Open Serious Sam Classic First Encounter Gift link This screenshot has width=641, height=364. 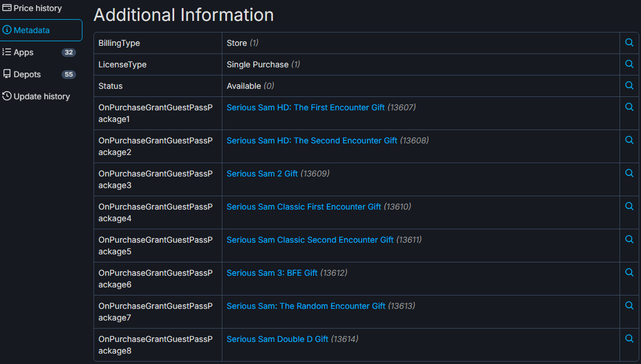click(x=304, y=207)
